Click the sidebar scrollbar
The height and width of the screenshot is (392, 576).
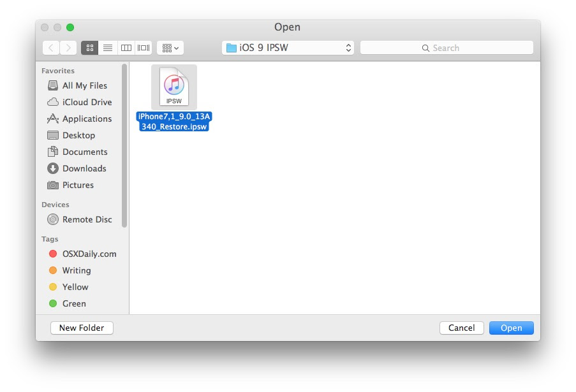pos(124,146)
